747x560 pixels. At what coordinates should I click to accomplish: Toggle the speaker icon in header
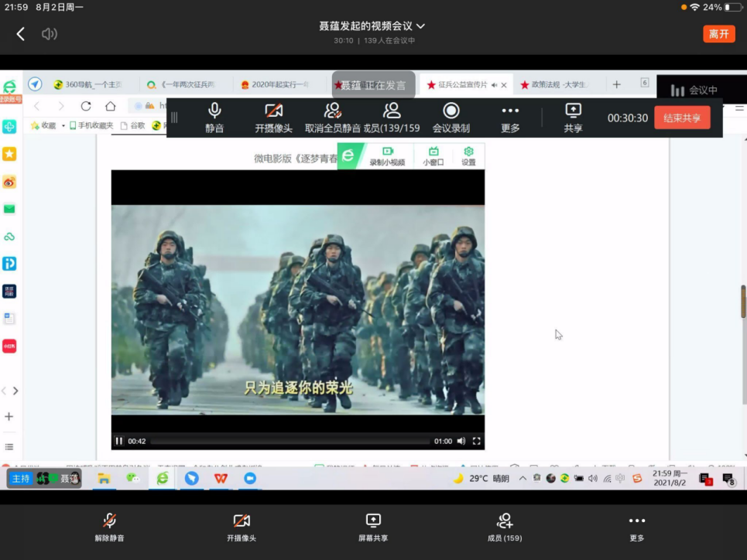50,33
